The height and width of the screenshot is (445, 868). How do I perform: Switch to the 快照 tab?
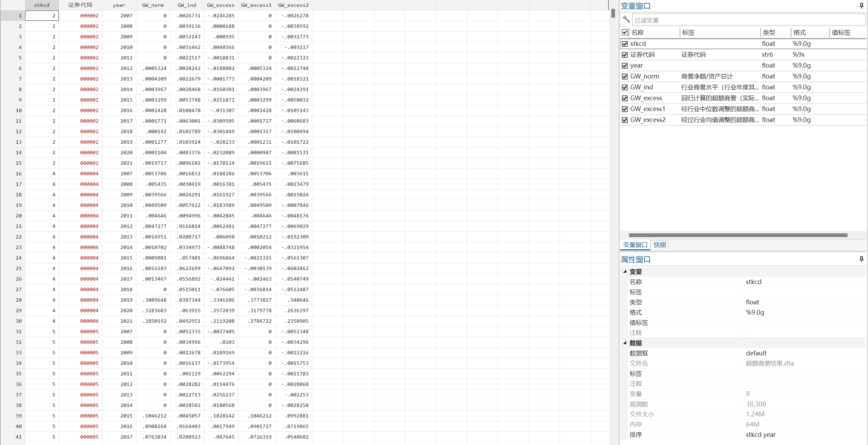(x=660, y=245)
